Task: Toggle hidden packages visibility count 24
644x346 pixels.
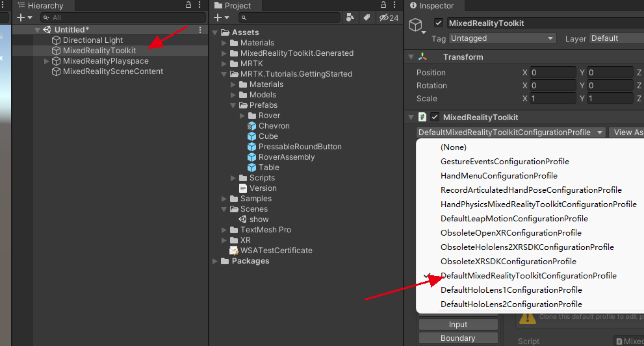Action: point(389,18)
